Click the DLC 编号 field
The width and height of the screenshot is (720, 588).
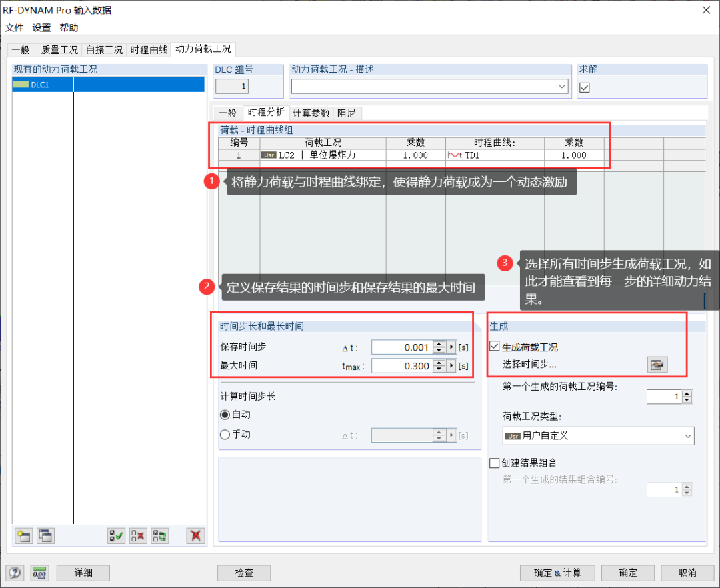pos(232,86)
